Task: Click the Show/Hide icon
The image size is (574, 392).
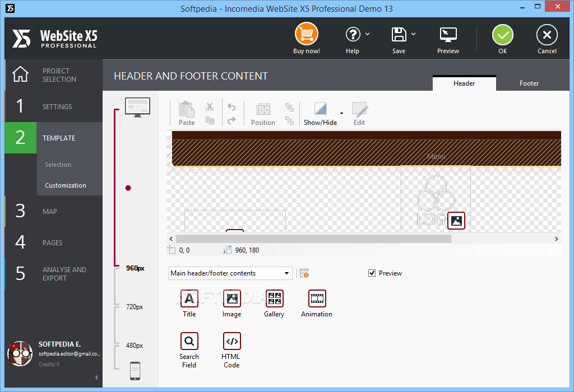Action: pyautogui.click(x=320, y=109)
